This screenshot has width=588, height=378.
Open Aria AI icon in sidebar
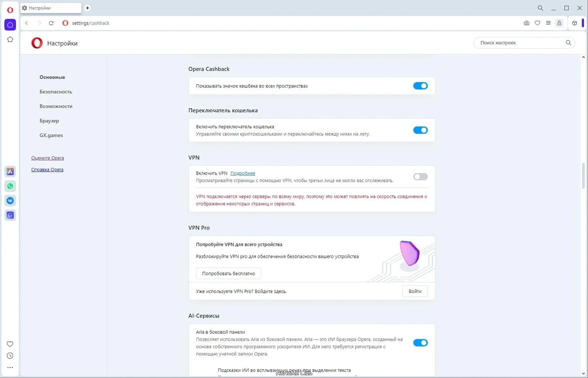[10, 172]
